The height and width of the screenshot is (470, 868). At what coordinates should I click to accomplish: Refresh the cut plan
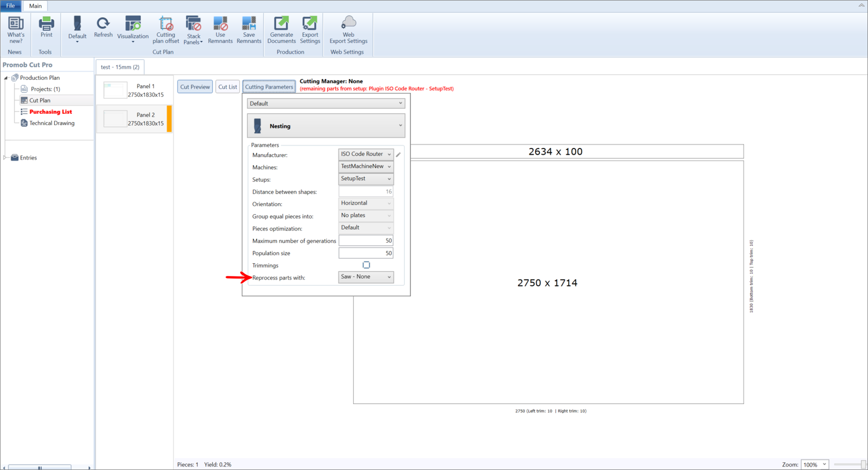[103, 27]
